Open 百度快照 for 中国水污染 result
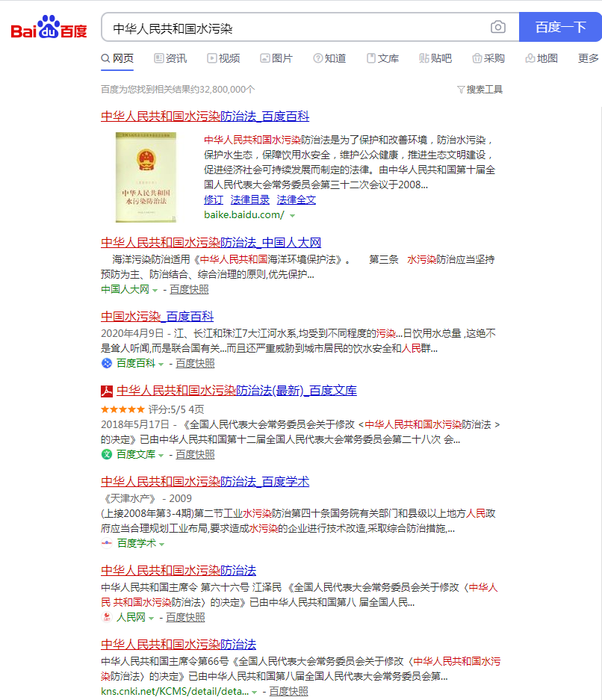This screenshot has width=602, height=700. 195,363
